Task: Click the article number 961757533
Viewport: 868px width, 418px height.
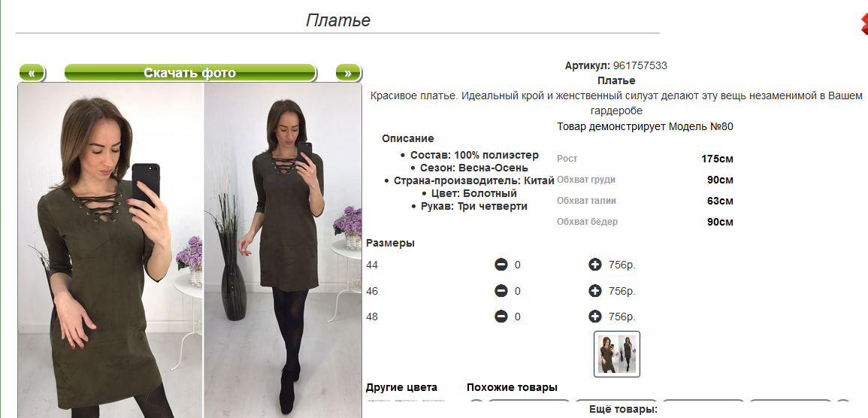Action: [640, 65]
